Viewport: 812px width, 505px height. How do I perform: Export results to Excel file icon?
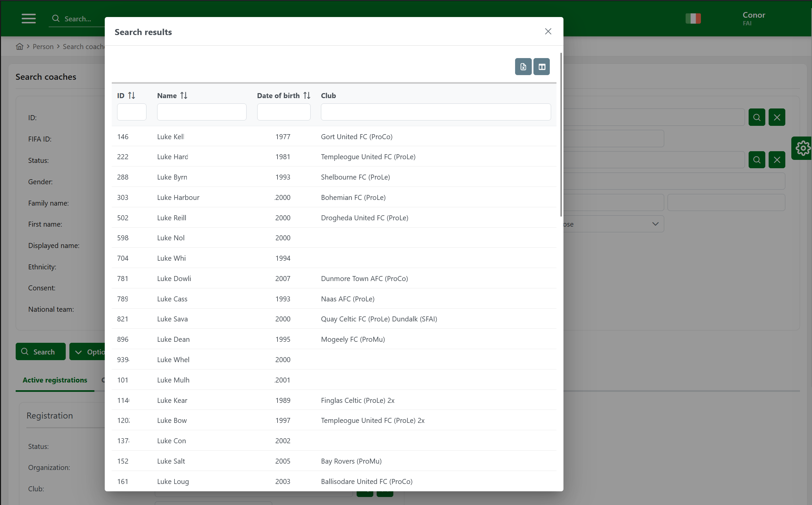(523, 67)
